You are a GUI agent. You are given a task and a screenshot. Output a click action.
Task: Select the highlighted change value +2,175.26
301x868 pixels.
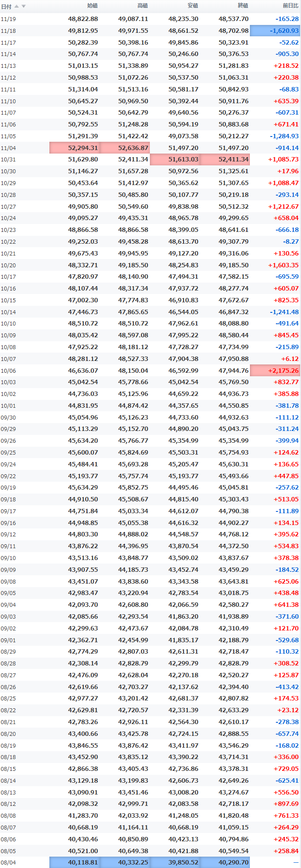pos(275,371)
